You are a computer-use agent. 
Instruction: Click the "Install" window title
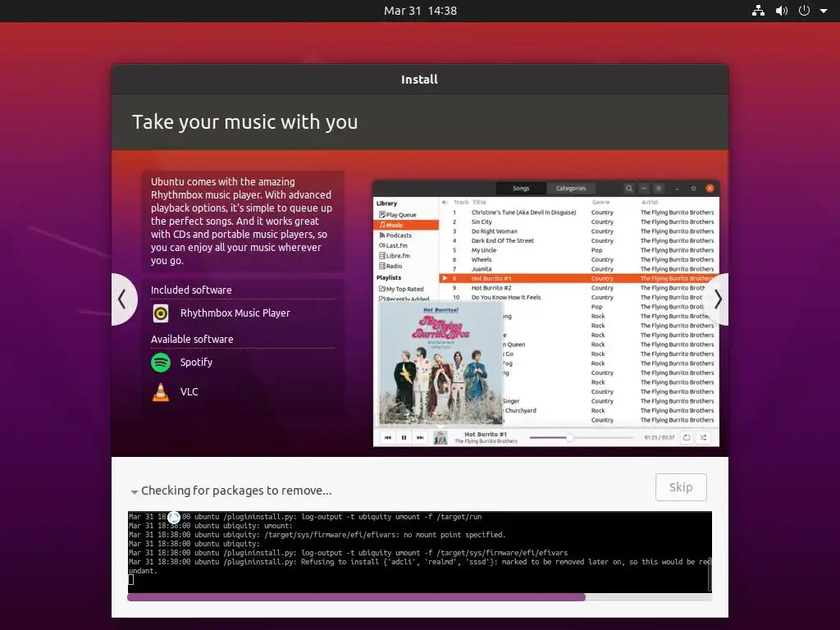[419, 80]
